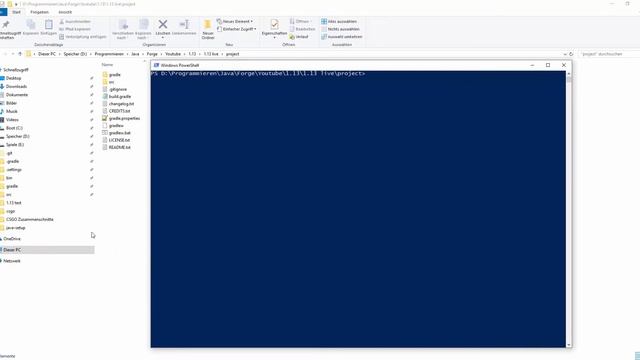This screenshot has width=640, height=360.
Task: Click the Kopieren nach icon
Action: click(x=143, y=24)
